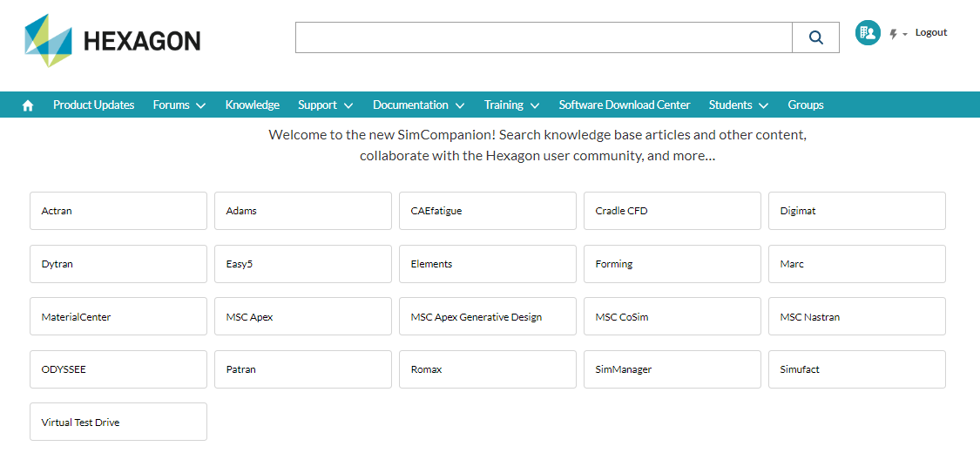Open the MSC Apex tile

click(x=303, y=317)
